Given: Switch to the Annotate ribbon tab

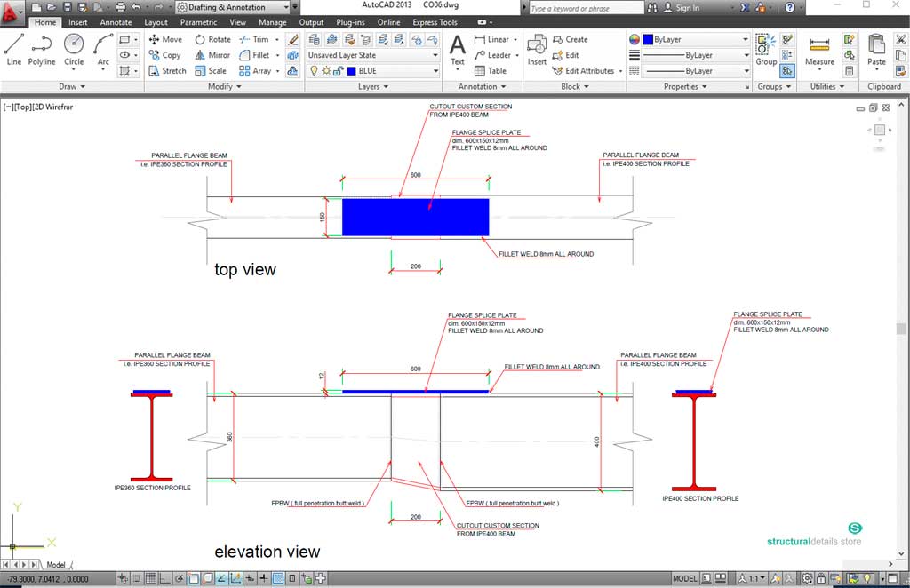Looking at the screenshot, I should pos(116,22).
